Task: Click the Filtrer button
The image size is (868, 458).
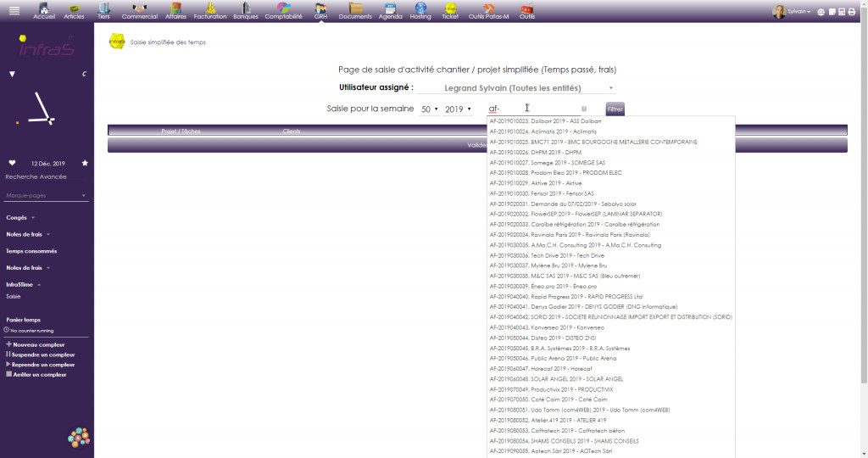Action: 615,109
